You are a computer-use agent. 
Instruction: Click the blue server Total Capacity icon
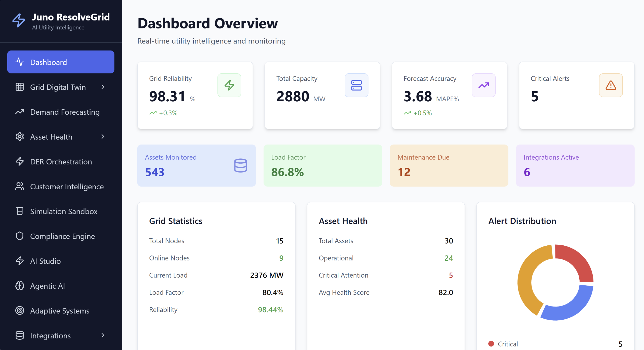356,85
